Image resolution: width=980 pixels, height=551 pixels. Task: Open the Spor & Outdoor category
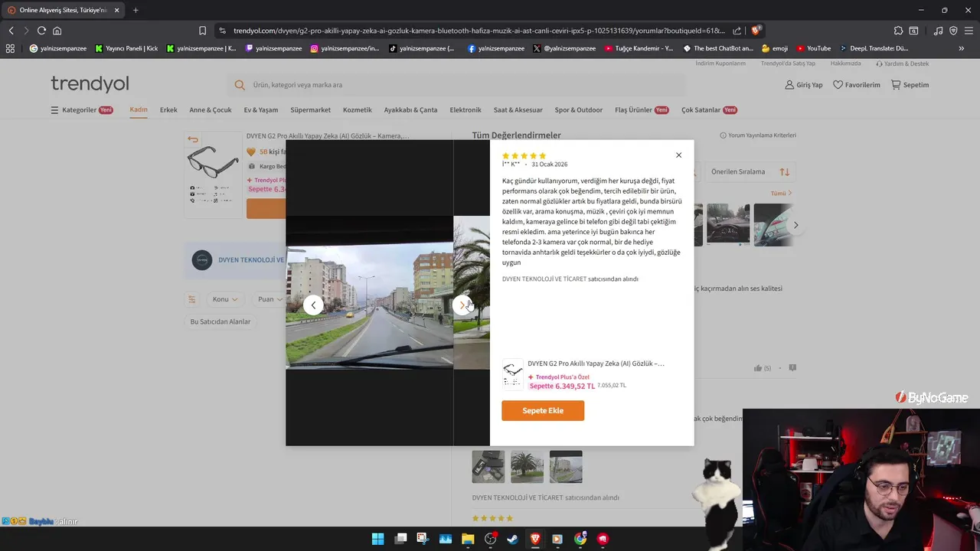[579, 110]
